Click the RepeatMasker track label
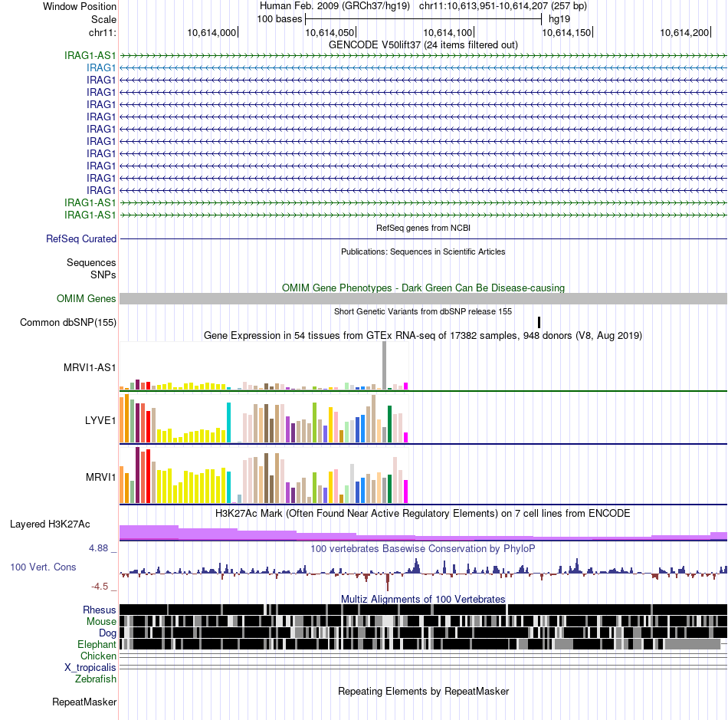The width and height of the screenshot is (728, 720). pyautogui.click(x=84, y=702)
